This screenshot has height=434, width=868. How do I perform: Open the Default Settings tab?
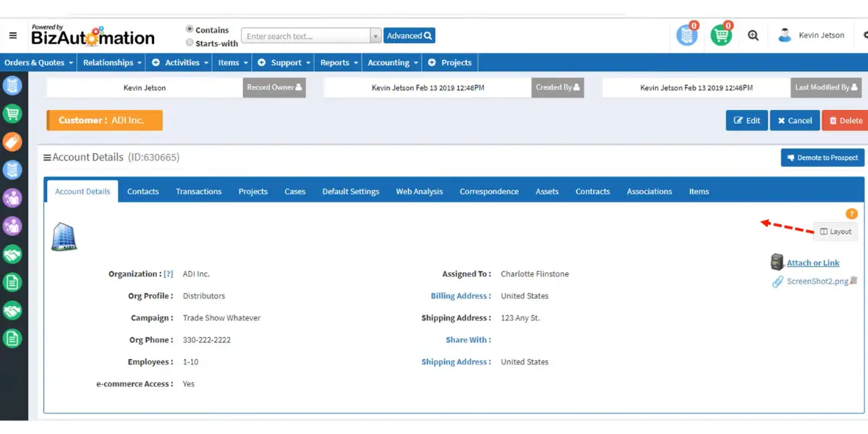point(351,192)
